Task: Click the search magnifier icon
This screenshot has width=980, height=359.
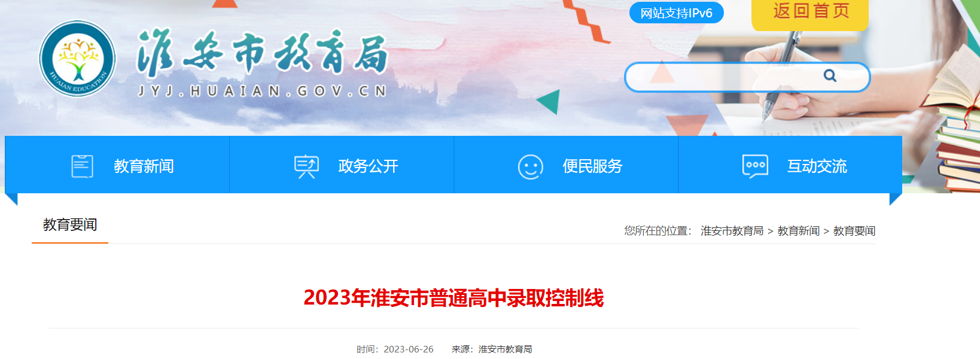Action: pyautogui.click(x=830, y=75)
